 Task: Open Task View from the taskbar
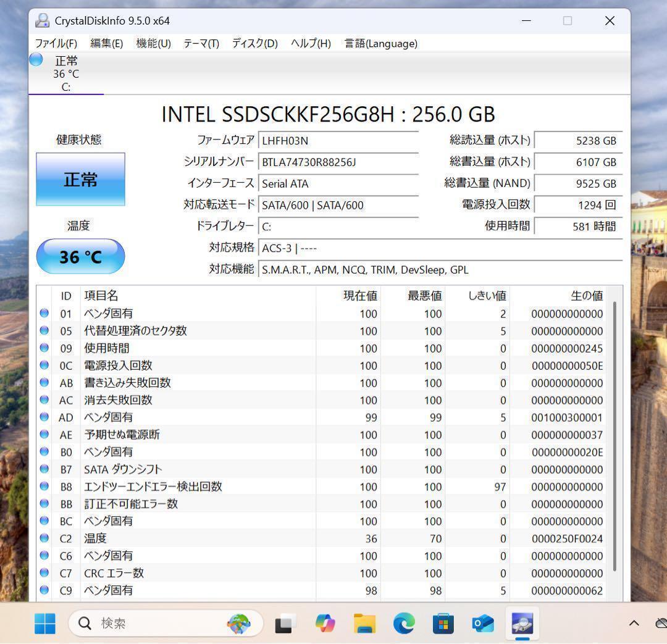pyautogui.click(x=285, y=624)
